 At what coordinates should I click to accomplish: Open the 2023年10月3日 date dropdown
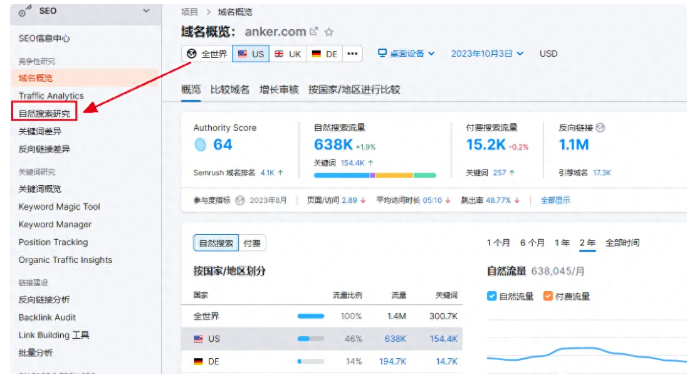pos(487,54)
